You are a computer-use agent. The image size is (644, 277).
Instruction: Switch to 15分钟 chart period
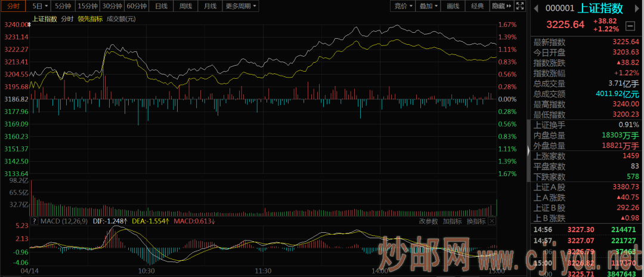(88, 6)
